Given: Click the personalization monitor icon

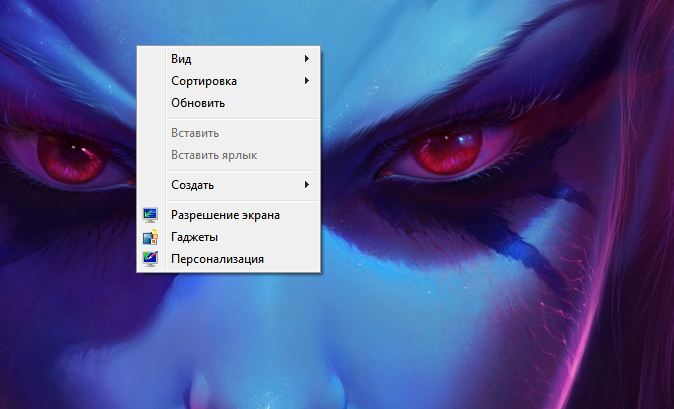Looking at the screenshot, I should coord(150,259).
